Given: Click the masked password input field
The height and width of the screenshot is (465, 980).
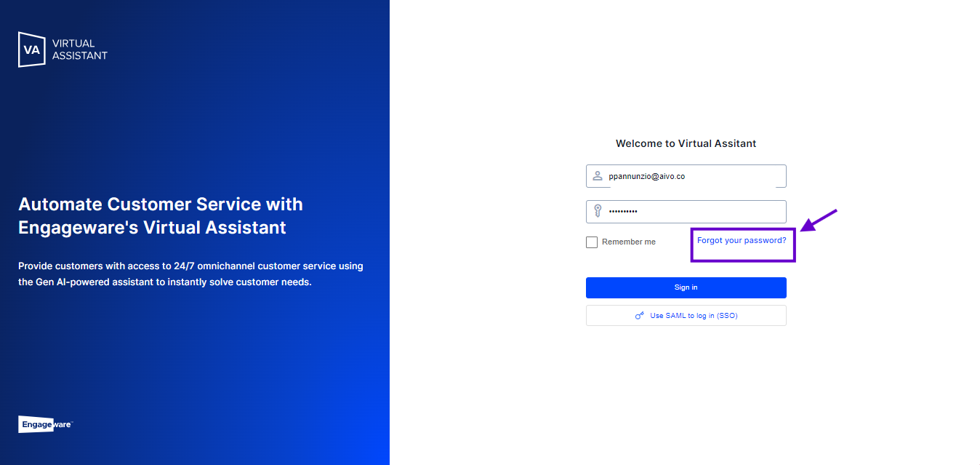Looking at the screenshot, I should [x=686, y=212].
